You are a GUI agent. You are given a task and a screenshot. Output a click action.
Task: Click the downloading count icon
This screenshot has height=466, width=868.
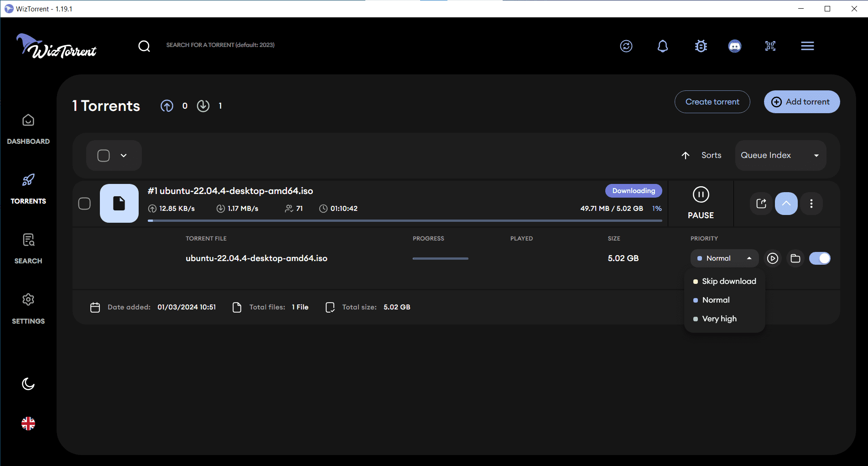203,106
